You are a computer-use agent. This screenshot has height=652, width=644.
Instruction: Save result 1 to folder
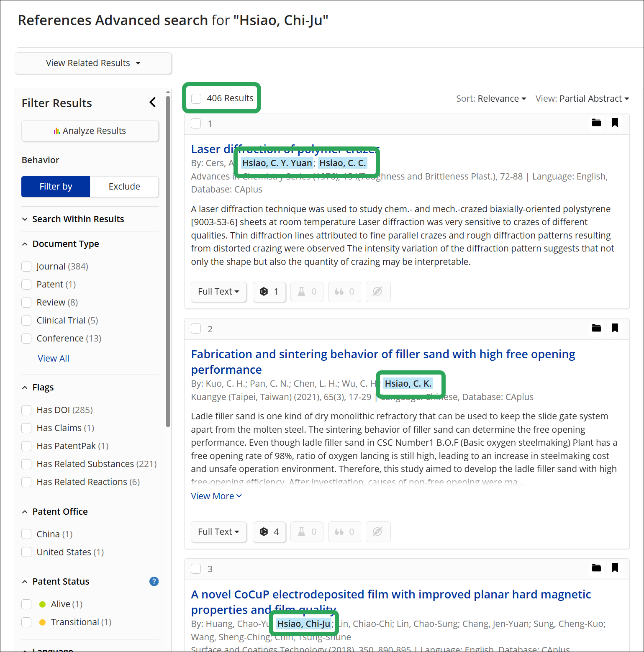pyautogui.click(x=596, y=123)
